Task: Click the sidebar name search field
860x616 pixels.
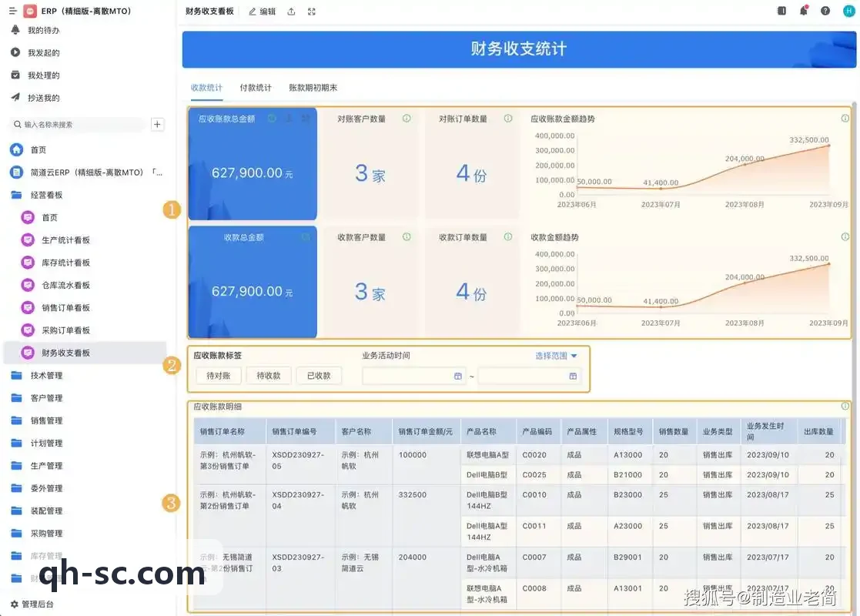Action: tap(78, 125)
